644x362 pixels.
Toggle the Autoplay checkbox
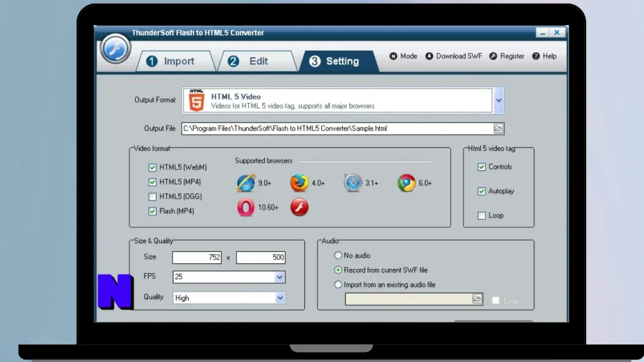click(x=482, y=191)
